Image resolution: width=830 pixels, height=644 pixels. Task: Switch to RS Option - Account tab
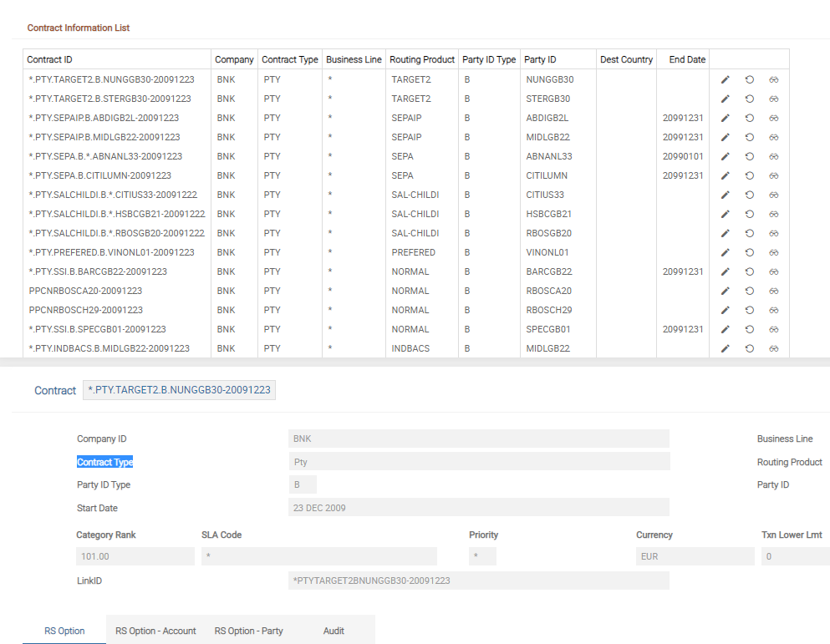(155, 631)
